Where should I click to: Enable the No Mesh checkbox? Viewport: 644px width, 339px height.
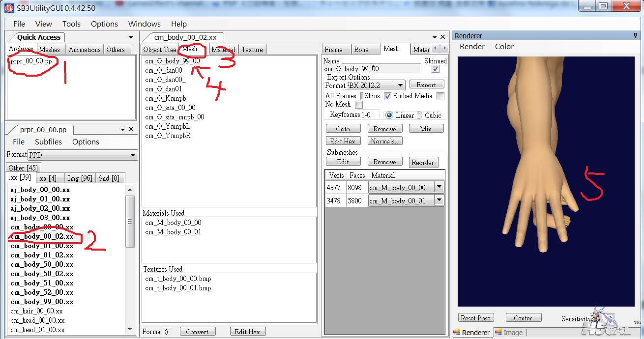click(x=359, y=105)
